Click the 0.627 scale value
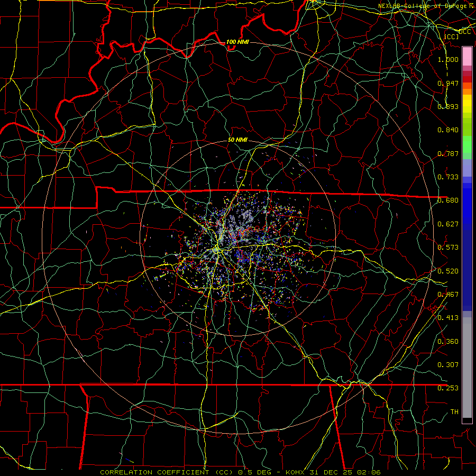The height and width of the screenshot is (476, 476). pos(448,224)
